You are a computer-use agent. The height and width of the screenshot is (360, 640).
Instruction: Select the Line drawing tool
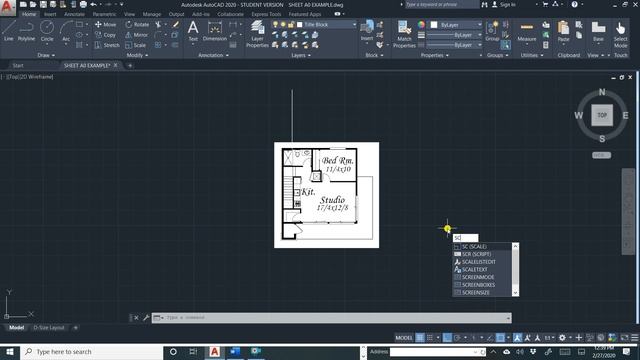coord(9,31)
